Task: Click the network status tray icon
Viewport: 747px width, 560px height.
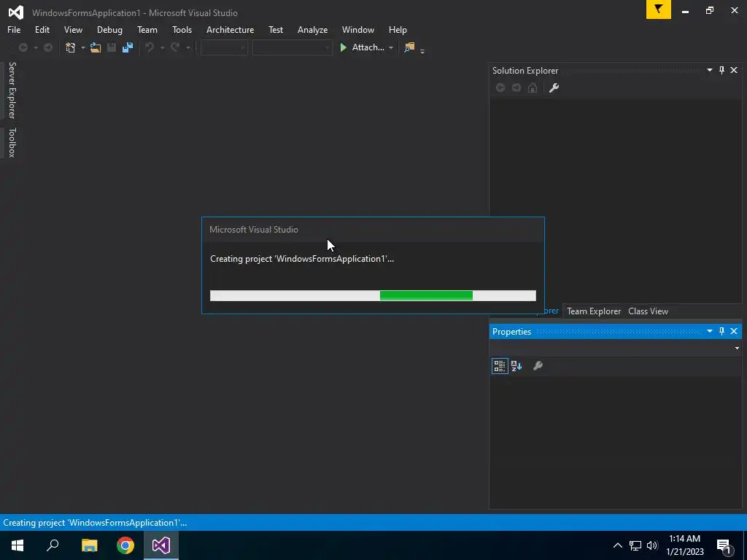Action: 635,545
